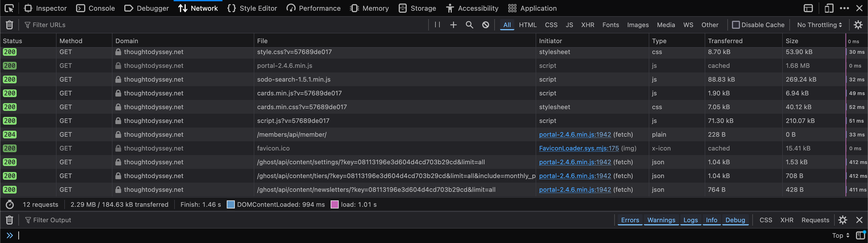This screenshot has height=243, width=868.
Task: Switch to the Style Editor tab
Action: (x=252, y=8)
